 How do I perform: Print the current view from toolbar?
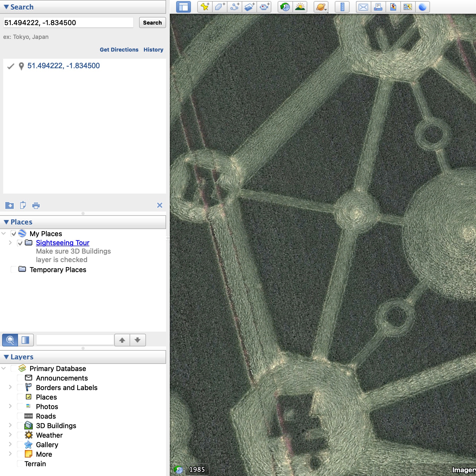click(378, 7)
